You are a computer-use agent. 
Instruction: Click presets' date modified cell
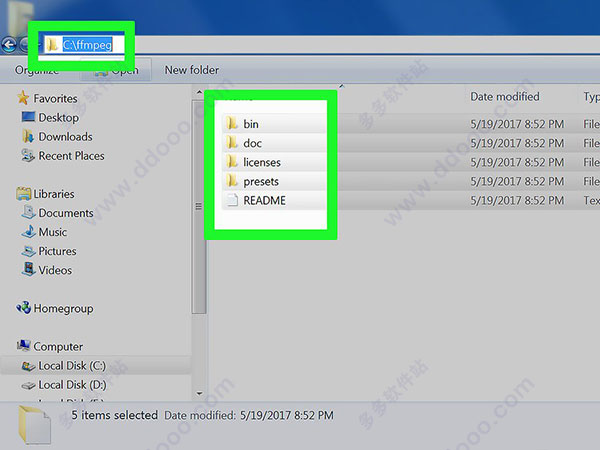point(517,181)
